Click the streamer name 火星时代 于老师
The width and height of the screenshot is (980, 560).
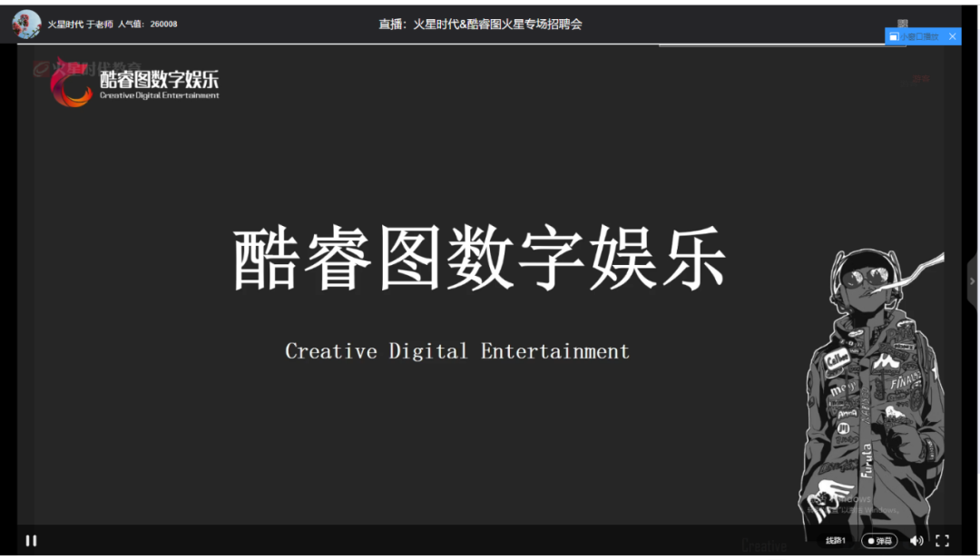81,25
